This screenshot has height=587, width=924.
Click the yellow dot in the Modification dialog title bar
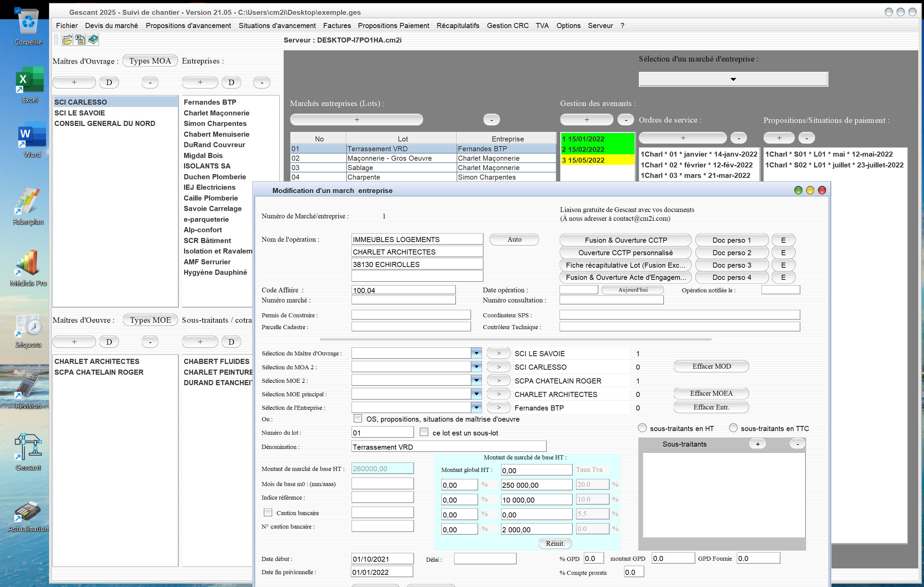[x=810, y=190]
